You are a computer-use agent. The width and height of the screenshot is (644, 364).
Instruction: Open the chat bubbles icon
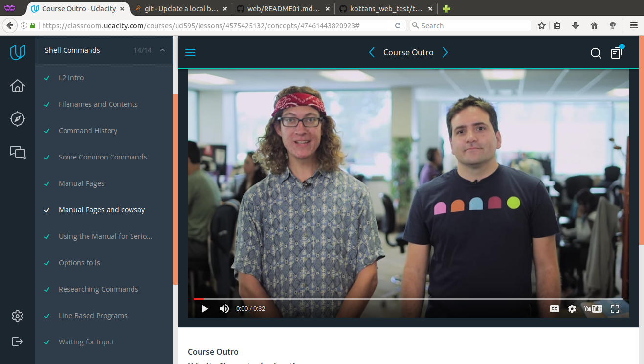tap(18, 152)
